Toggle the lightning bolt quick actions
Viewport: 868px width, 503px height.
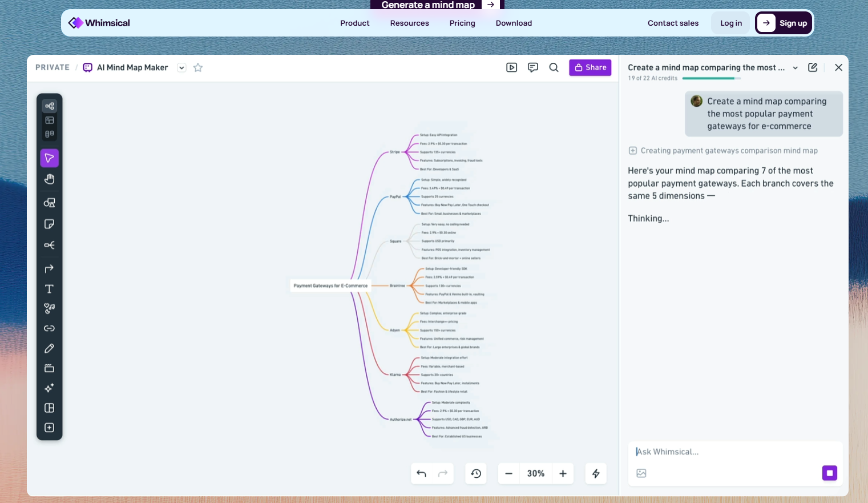pyautogui.click(x=596, y=473)
